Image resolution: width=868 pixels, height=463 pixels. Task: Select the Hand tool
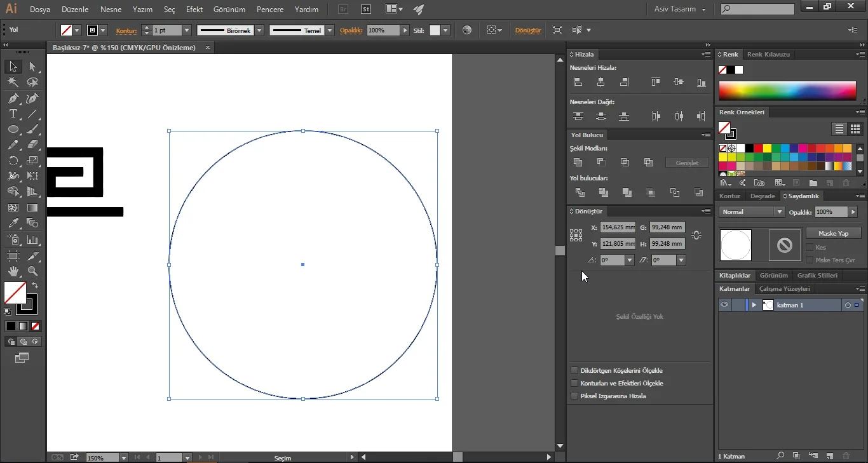point(13,271)
